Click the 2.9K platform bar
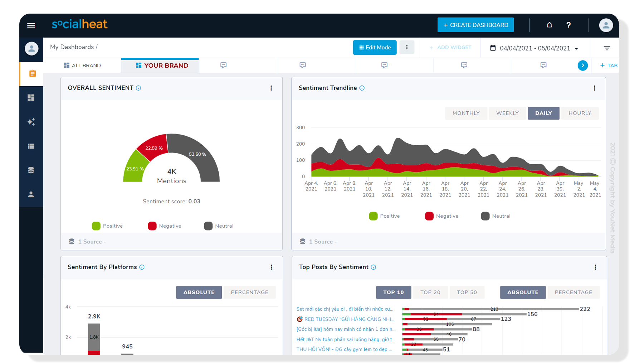 point(94,339)
